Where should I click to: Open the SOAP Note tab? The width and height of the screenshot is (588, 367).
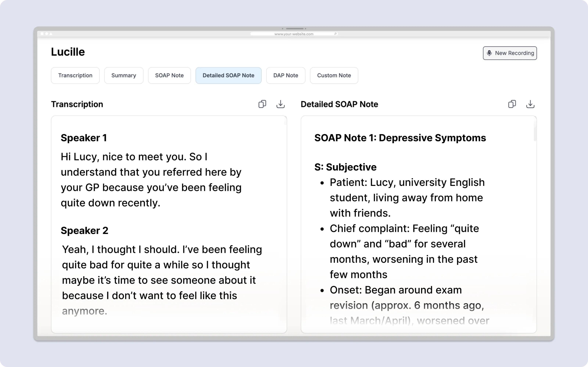tap(169, 75)
